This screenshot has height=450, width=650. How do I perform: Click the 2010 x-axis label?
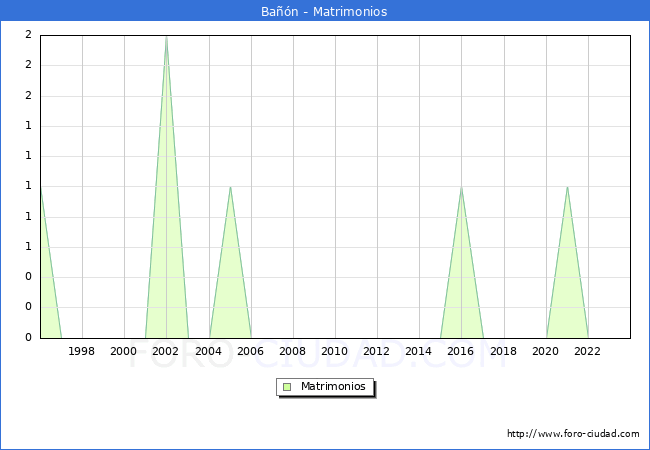[x=335, y=351]
